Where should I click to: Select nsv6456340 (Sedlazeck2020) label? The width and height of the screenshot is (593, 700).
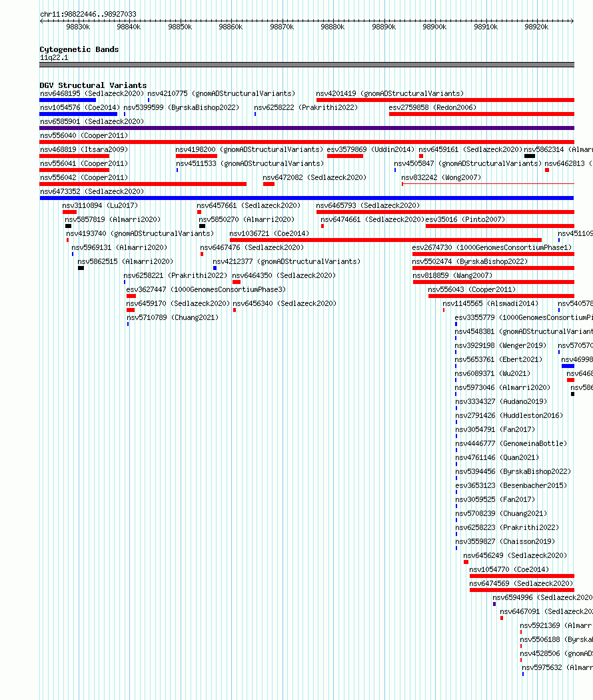(285, 303)
